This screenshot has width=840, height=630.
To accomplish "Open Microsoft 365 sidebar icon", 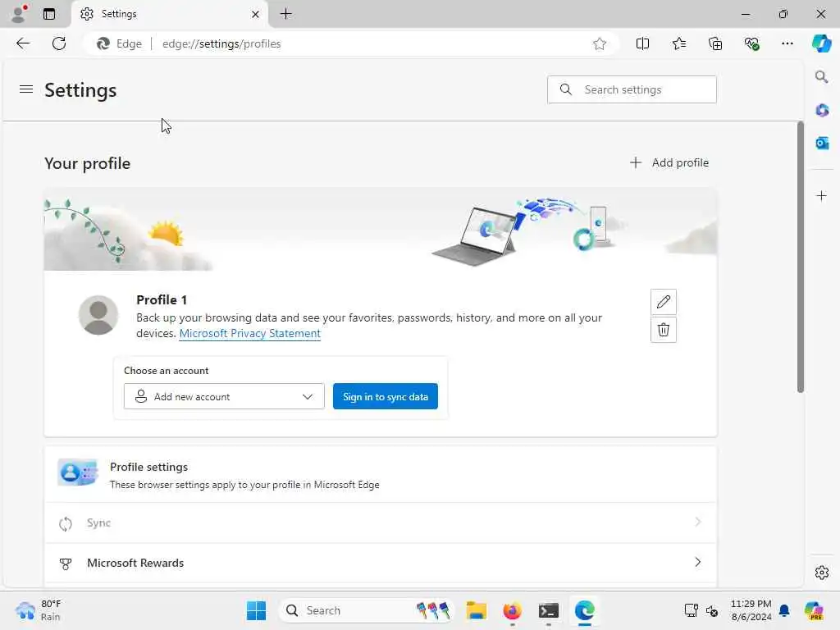I will 822,111.
